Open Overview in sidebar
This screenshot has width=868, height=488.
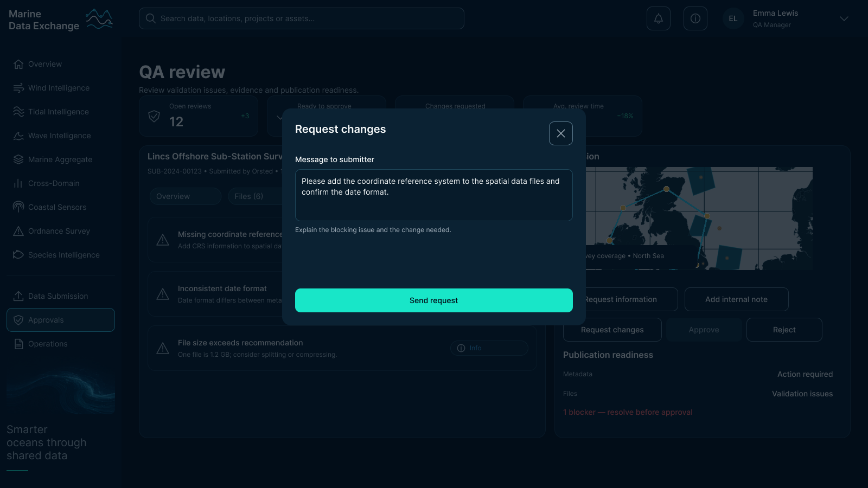click(61, 64)
